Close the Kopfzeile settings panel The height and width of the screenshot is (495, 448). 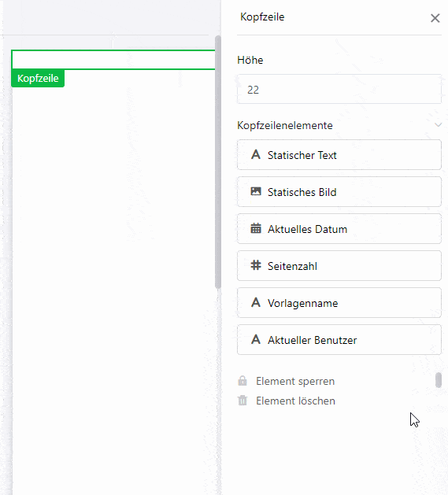(435, 18)
